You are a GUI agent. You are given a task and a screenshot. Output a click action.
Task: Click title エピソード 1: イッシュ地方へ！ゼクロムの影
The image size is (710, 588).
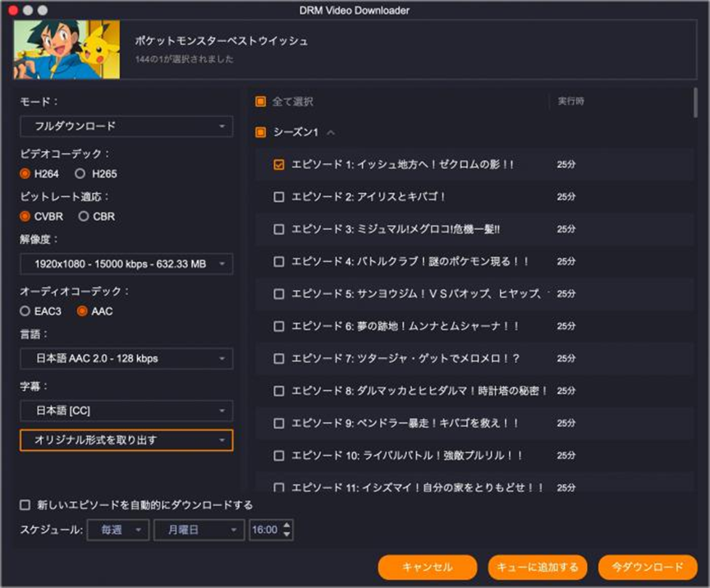402,164
